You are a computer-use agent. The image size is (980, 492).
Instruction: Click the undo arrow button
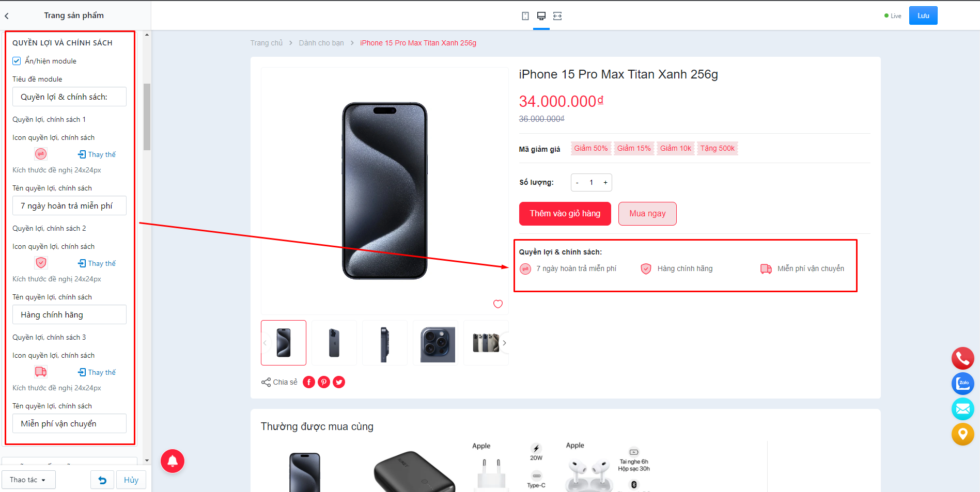(102, 480)
